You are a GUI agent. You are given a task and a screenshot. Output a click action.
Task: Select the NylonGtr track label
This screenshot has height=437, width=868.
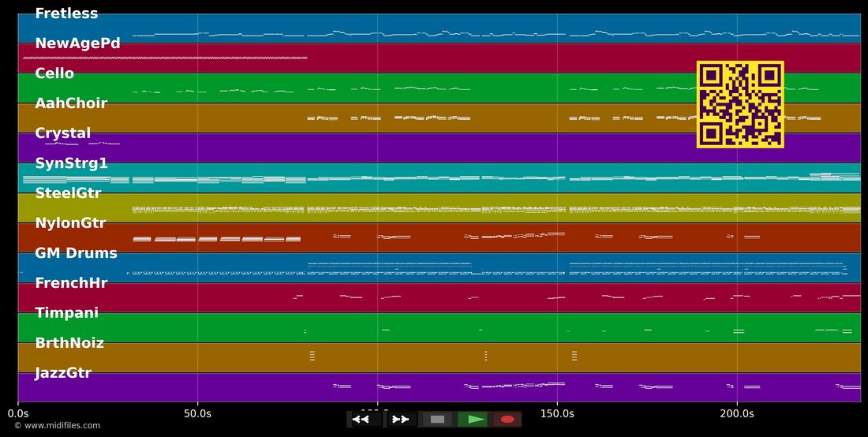tap(70, 223)
